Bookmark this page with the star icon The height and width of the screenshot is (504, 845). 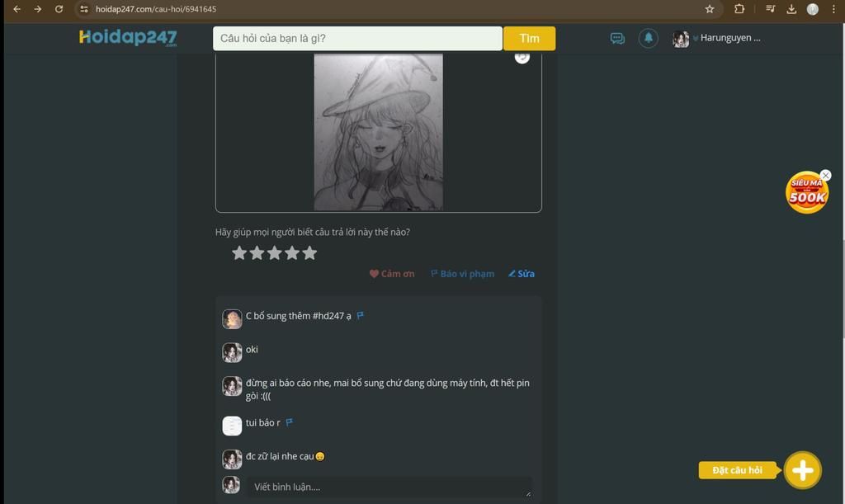[x=710, y=9]
